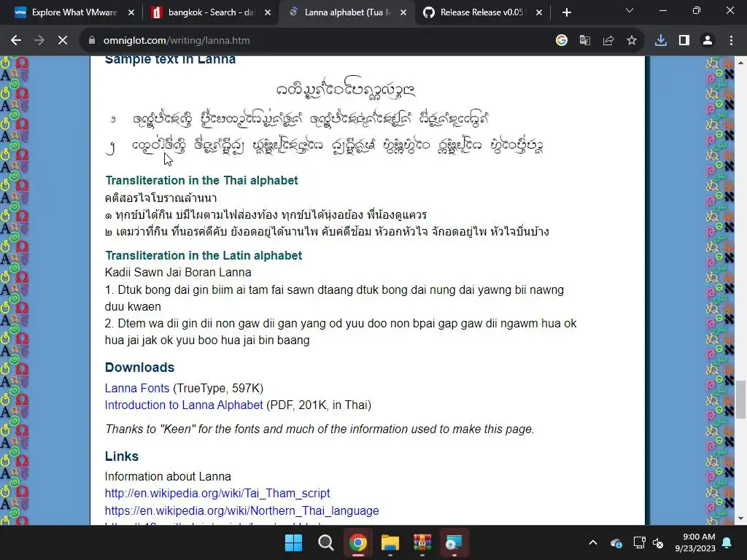747x560 pixels.
Task: Download Lanna Fonts link
Action: (x=137, y=388)
